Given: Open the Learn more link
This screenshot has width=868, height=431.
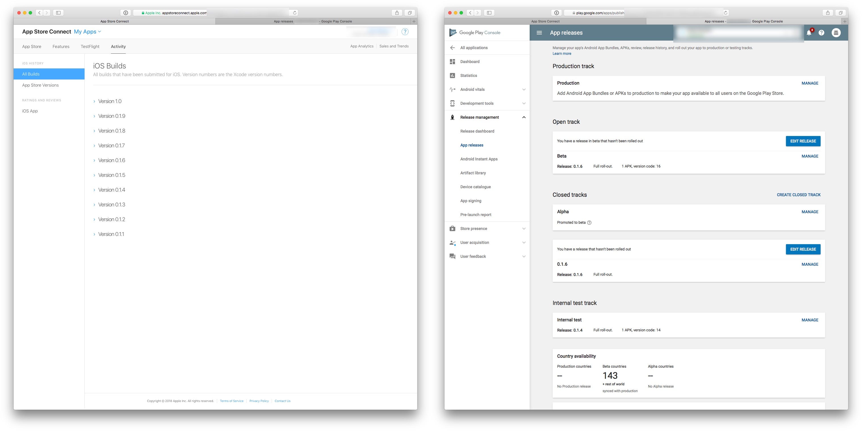Looking at the screenshot, I should coord(562,54).
